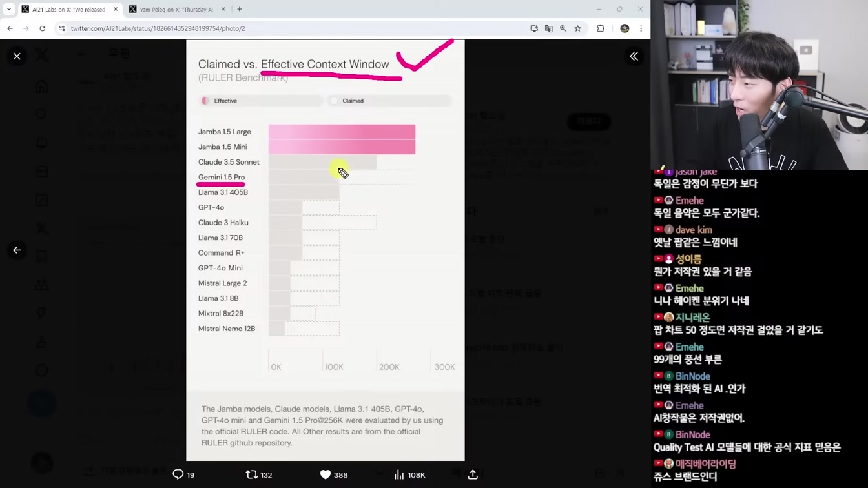
Task: Click the 'Llama 3.1 405B' chart label
Action: pos(223,192)
